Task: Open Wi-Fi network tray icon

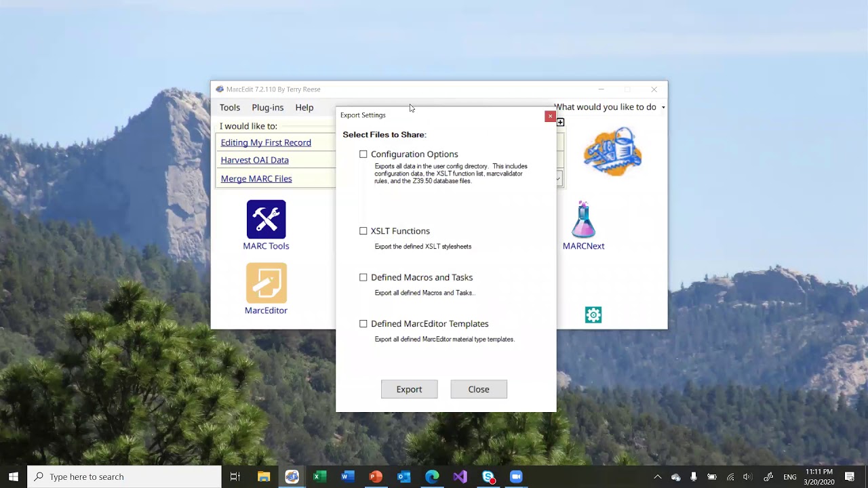Action: [x=730, y=477]
